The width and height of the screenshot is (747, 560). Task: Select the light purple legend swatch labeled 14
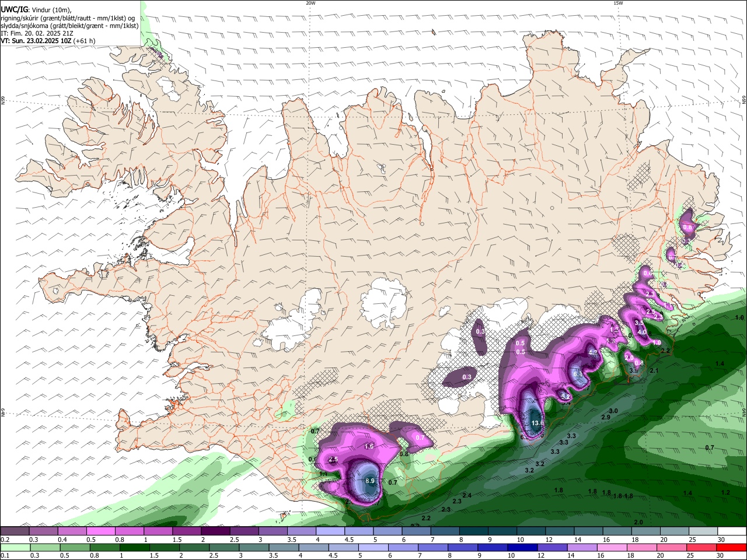pos(582,547)
